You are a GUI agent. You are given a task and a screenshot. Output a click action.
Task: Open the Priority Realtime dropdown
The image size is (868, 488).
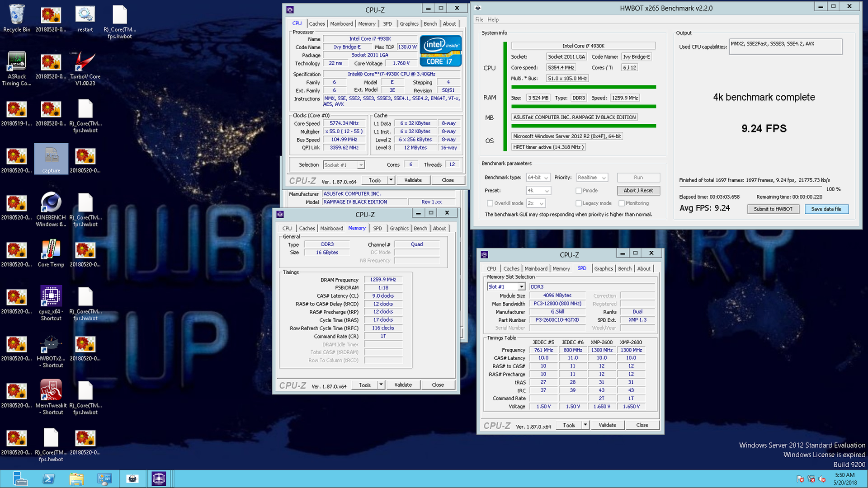point(591,177)
